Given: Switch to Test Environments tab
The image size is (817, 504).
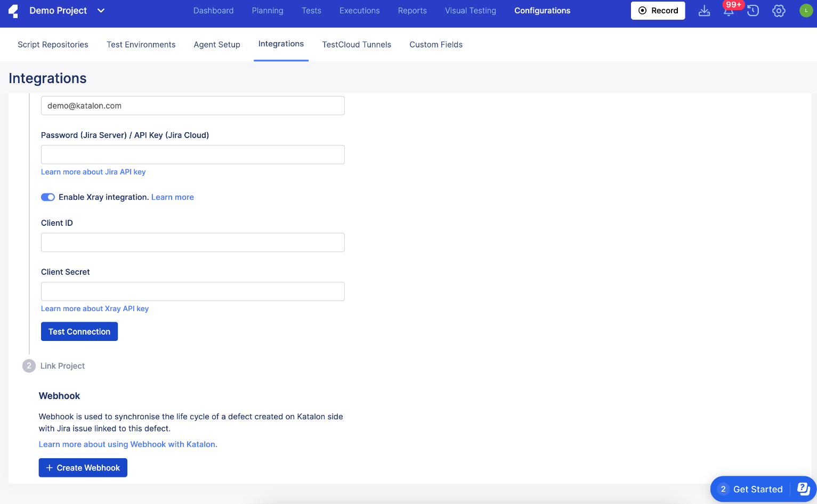Looking at the screenshot, I should (141, 45).
